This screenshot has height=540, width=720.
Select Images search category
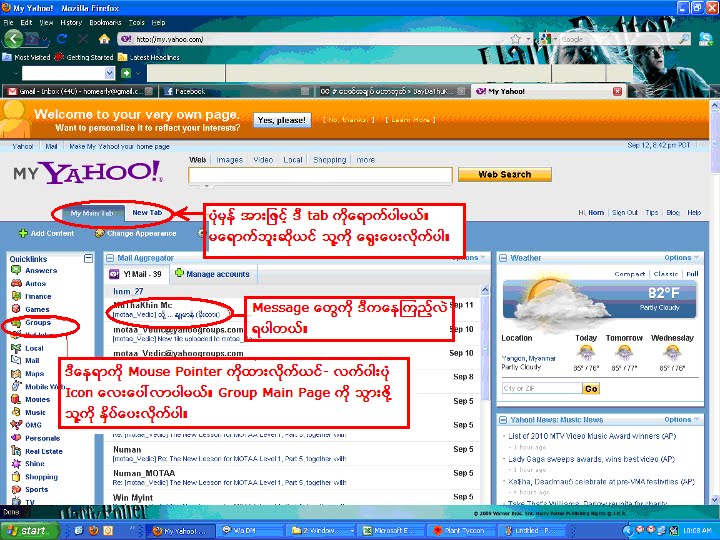tap(230, 160)
